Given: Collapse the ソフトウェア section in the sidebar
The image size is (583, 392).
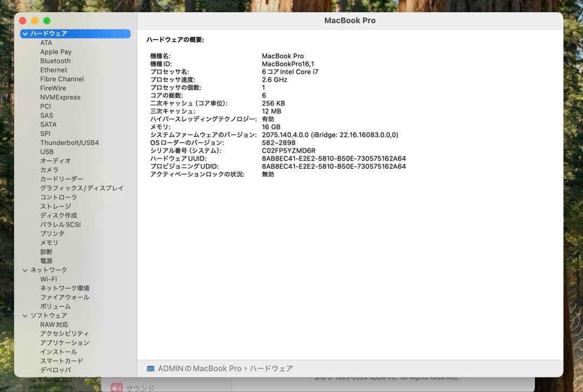Looking at the screenshot, I should pyautogui.click(x=25, y=315).
